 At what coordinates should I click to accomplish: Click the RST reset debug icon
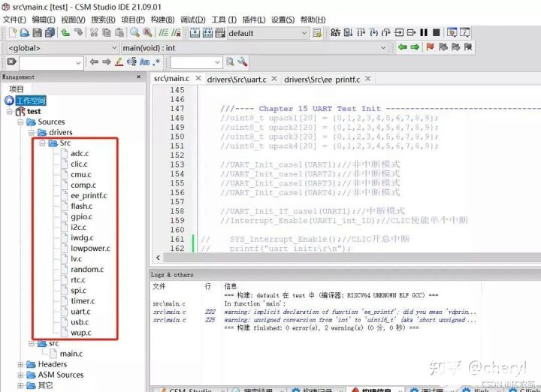point(335,32)
